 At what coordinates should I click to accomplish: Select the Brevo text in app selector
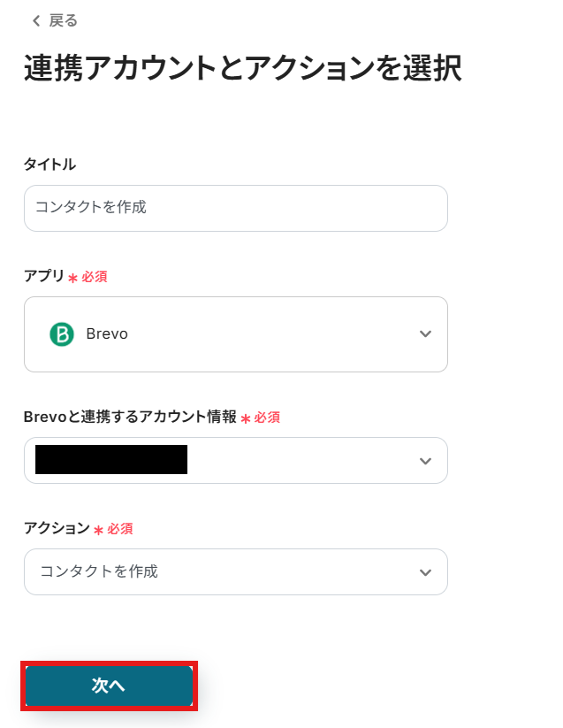[x=107, y=334]
